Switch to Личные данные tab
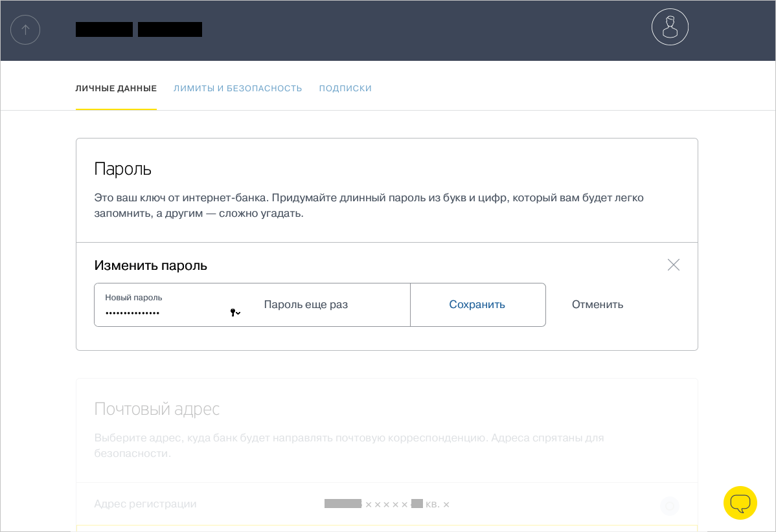Viewport: 776px width, 532px height. pyautogui.click(x=116, y=89)
